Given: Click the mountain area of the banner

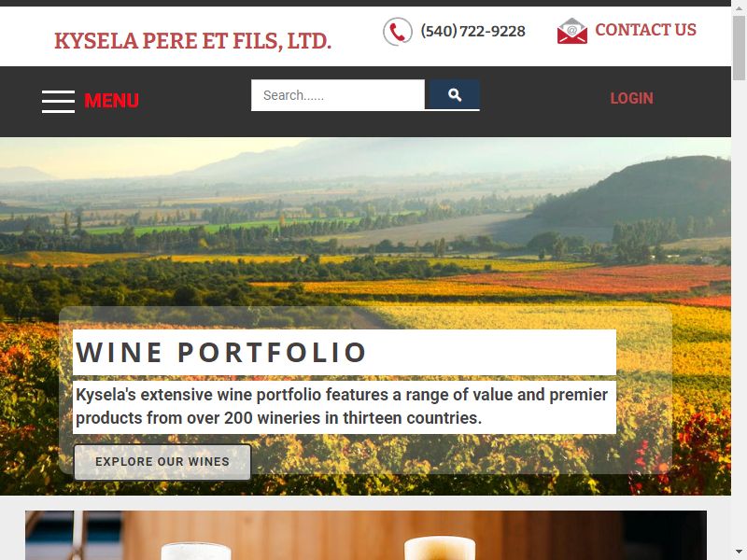Looking at the screenshot, I should pos(634,190).
